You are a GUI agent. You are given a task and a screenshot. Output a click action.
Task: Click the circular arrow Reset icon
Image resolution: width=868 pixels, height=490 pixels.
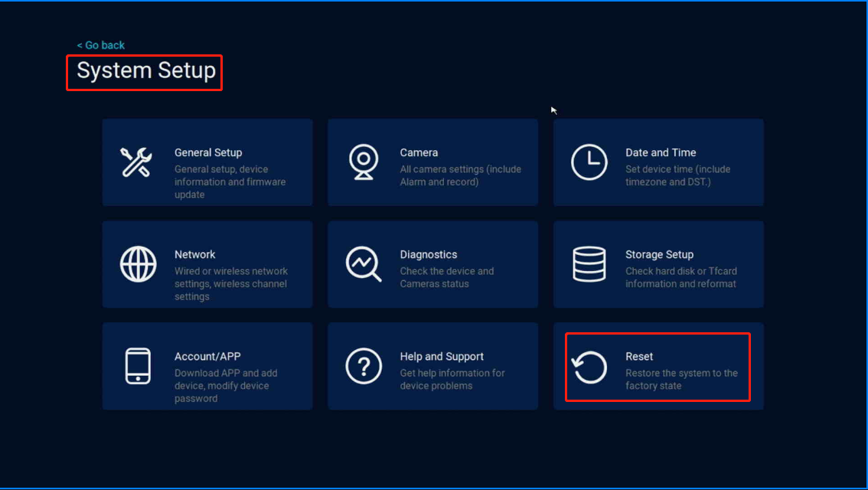(x=589, y=367)
